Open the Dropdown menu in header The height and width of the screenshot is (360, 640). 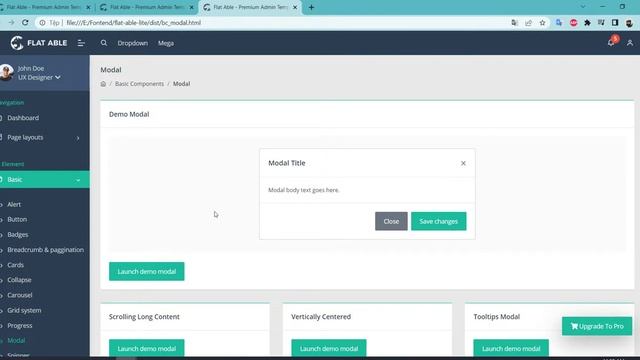coord(133,43)
